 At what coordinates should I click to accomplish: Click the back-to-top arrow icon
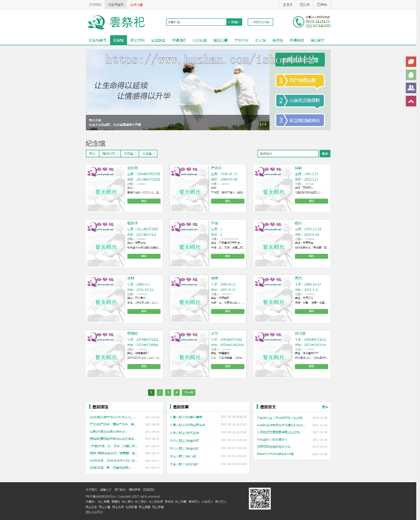point(411,101)
